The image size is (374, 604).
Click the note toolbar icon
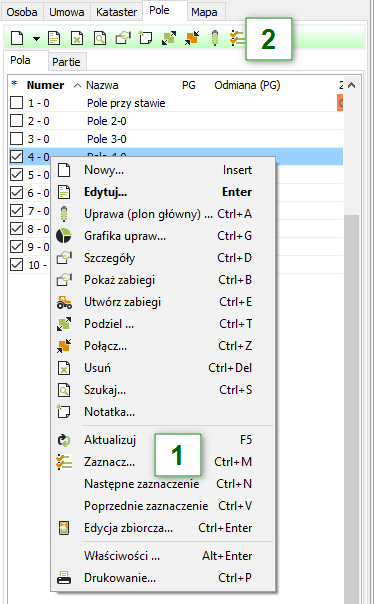coord(146,38)
